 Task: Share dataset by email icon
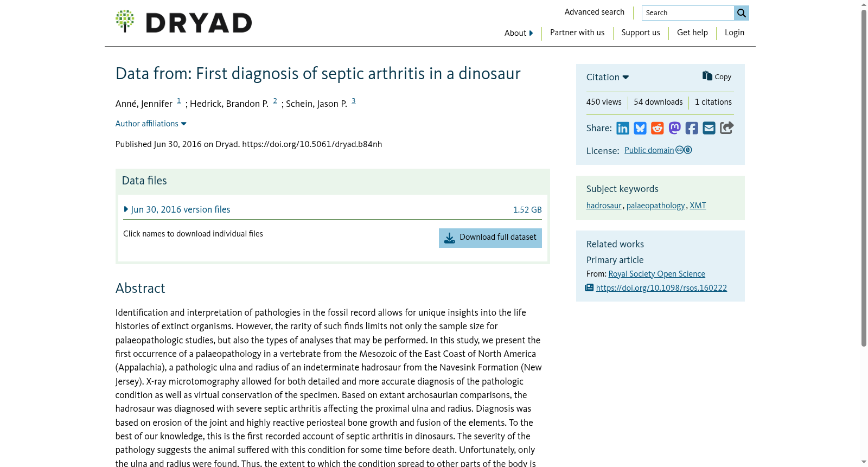(709, 128)
